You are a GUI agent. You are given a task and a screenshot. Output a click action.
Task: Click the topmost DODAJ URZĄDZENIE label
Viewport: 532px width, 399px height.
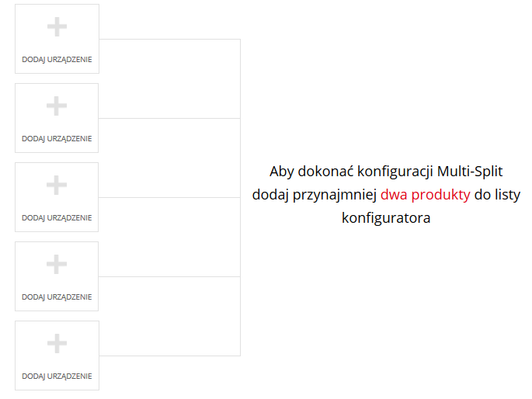point(57,60)
